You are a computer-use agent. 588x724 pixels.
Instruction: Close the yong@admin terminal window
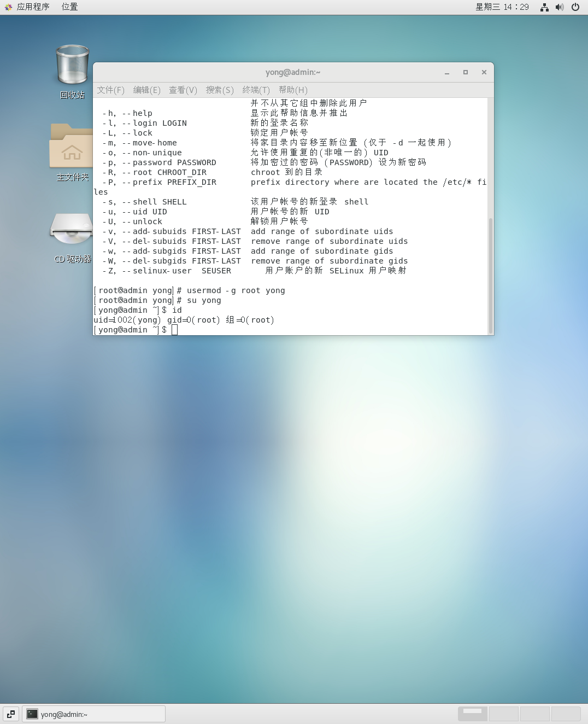point(484,72)
